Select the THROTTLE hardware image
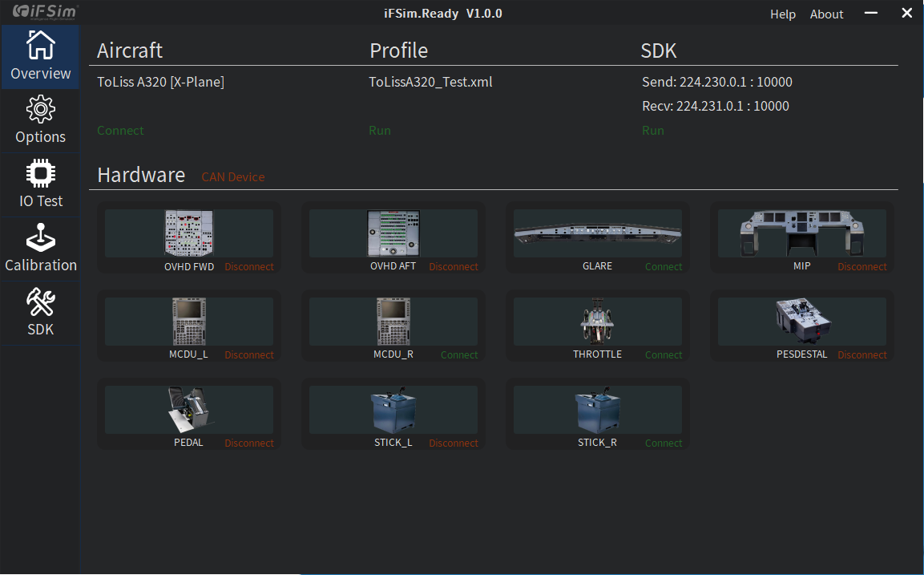Image resolution: width=924 pixels, height=575 pixels. 597,322
